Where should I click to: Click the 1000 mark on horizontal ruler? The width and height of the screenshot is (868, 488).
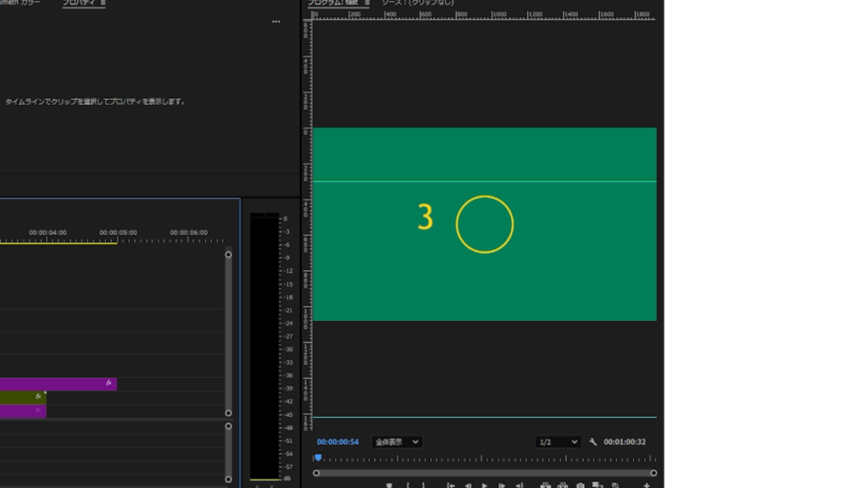pos(499,14)
